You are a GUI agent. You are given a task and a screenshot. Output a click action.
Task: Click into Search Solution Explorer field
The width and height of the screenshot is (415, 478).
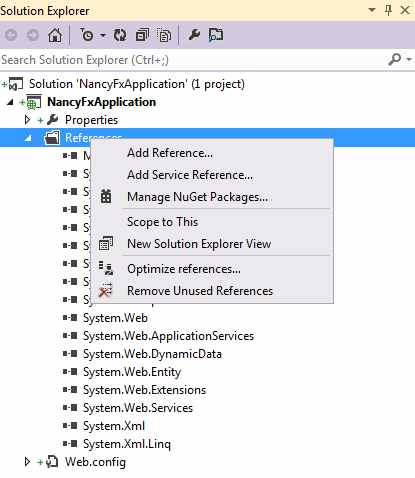[x=192, y=60]
